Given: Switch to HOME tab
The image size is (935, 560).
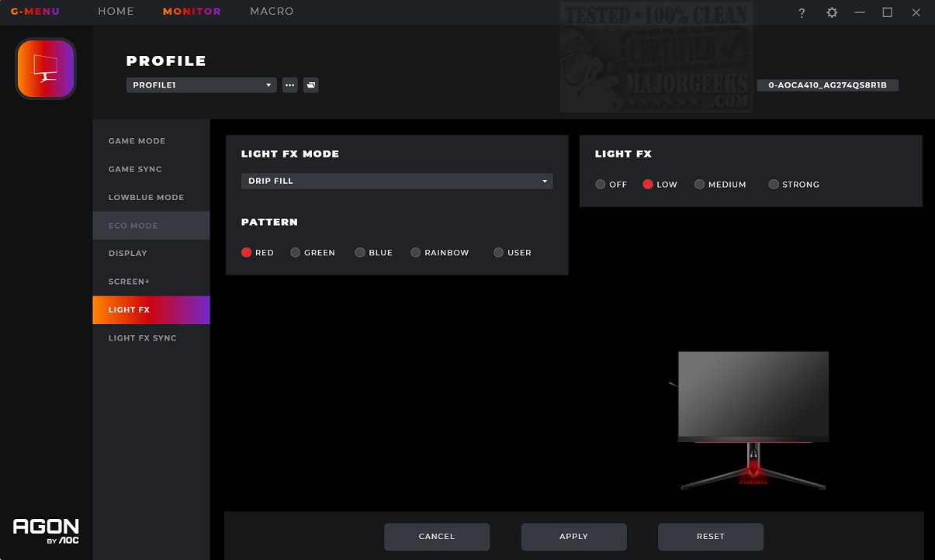Looking at the screenshot, I should coord(116,12).
